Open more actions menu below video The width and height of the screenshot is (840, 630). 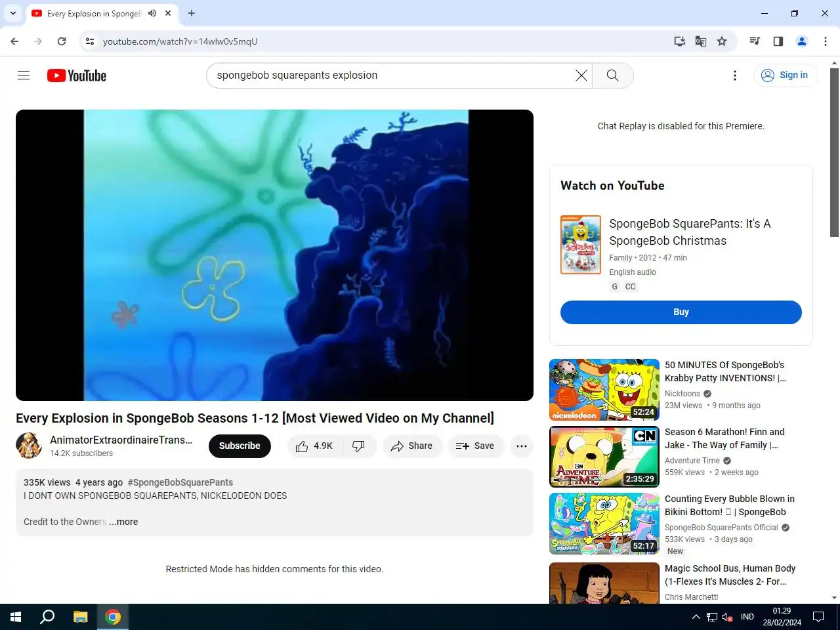pyautogui.click(x=522, y=446)
